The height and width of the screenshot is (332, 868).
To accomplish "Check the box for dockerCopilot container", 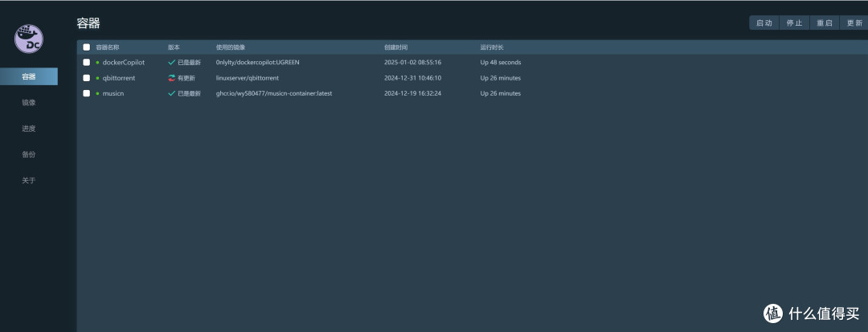I will (86, 63).
